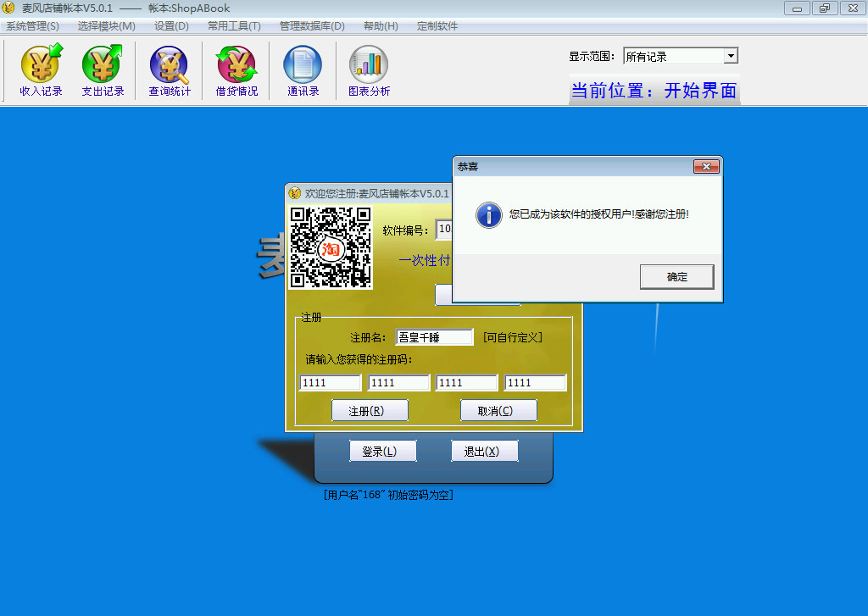The height and width of the screenshot is (616, 868).
Task: Close the 恭喜 dialog with X button
Action: pyautogui.click(x=705, y=167)
